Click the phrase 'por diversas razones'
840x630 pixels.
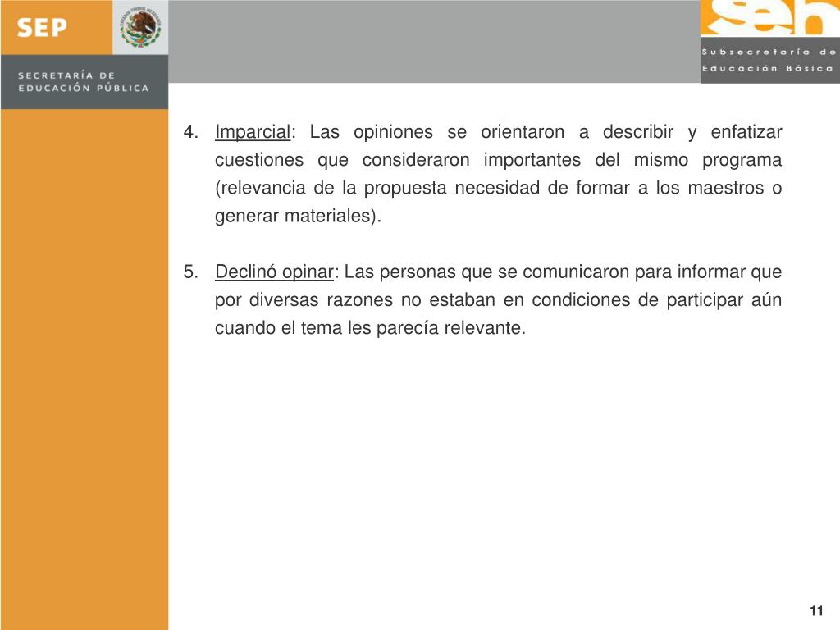pos(304,300)
